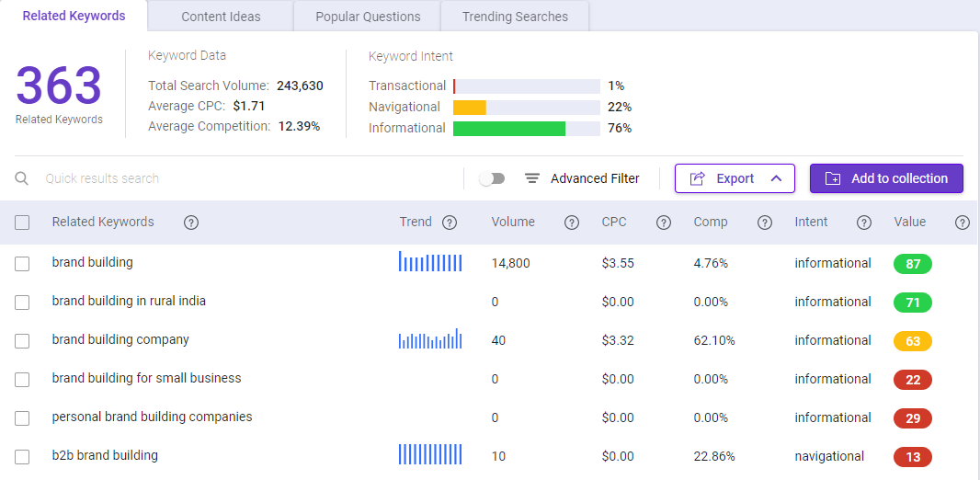Open the Content Ideas tab
980x480 pixels.
(221, 17)
